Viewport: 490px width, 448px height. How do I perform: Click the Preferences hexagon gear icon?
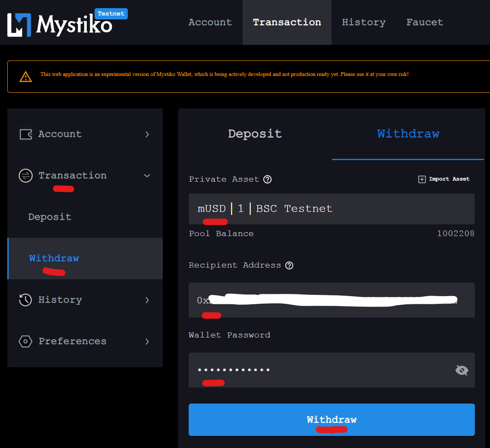pyautogui.click(x=25, y=341)
